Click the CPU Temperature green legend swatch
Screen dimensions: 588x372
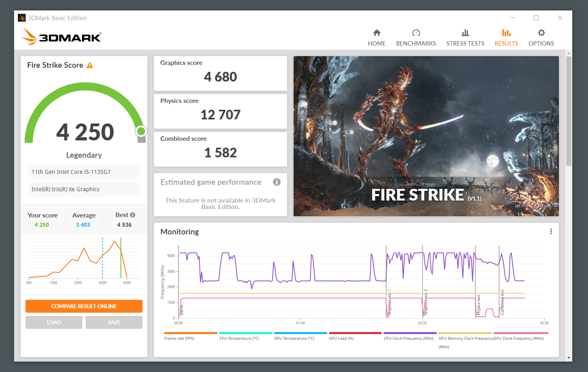click(x=246, y=333)
